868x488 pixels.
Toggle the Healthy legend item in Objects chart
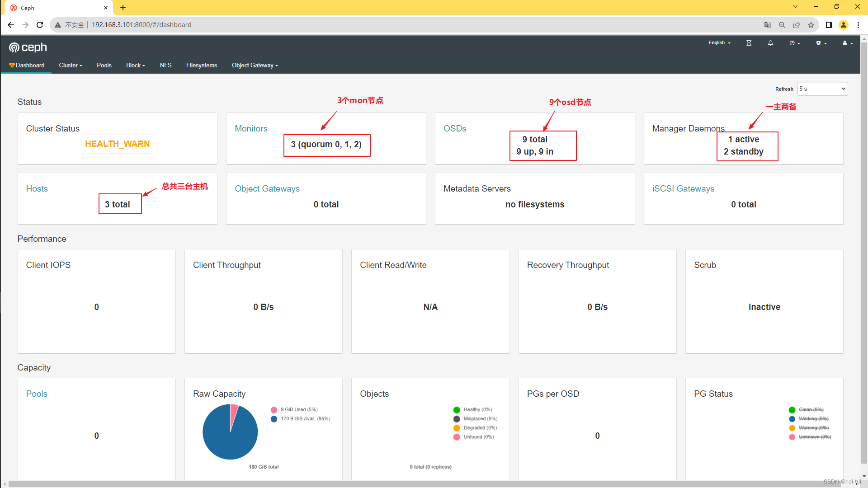click(477, 410)
